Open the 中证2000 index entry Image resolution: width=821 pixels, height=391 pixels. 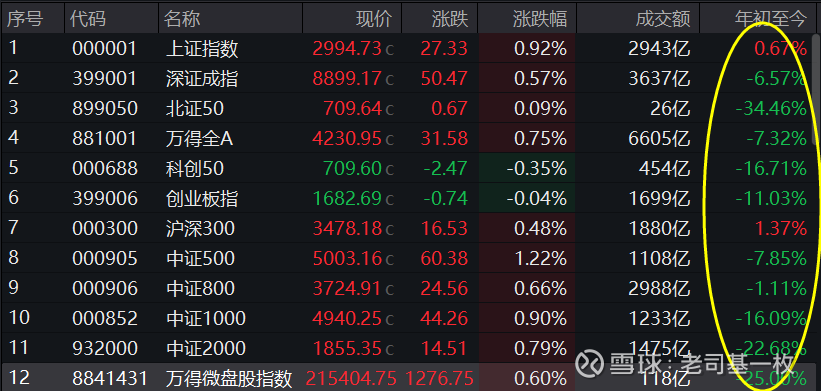tap(205, 348)
